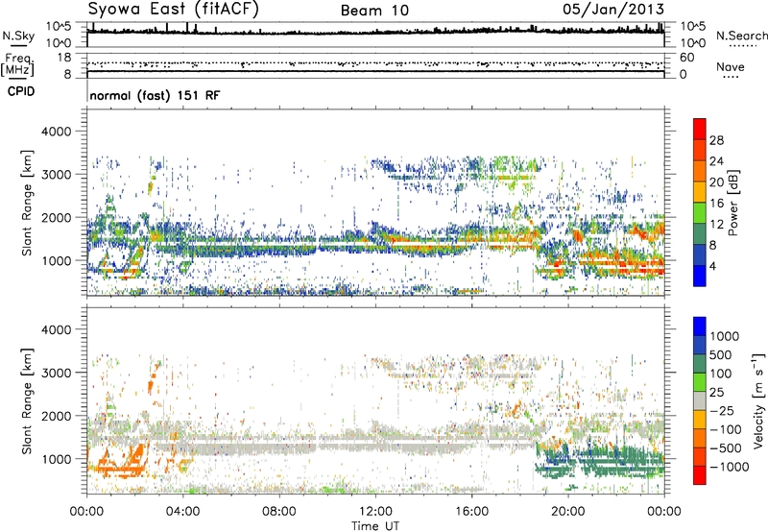Click the '18' frequency axis tick
Screen dimensions: 768x532
click(64, 58)
